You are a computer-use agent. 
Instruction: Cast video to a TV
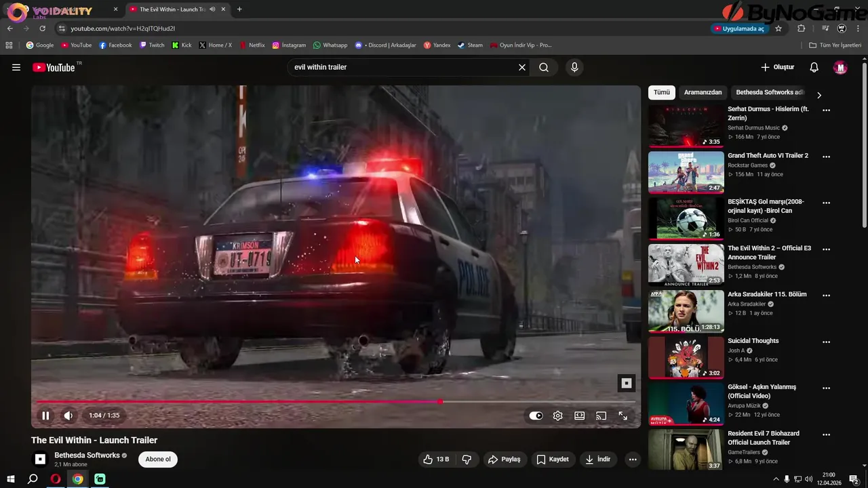click(601, 415)
